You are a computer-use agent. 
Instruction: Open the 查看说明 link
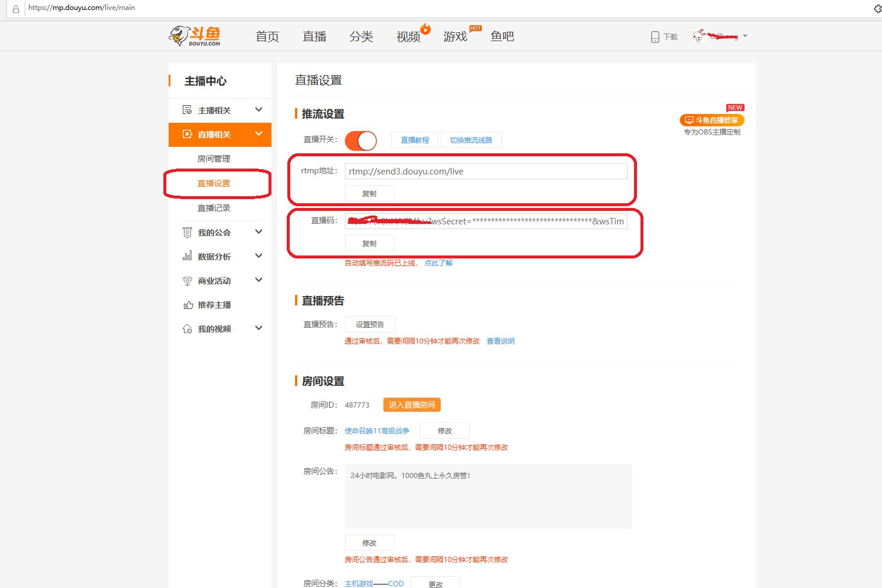(501, 341)
